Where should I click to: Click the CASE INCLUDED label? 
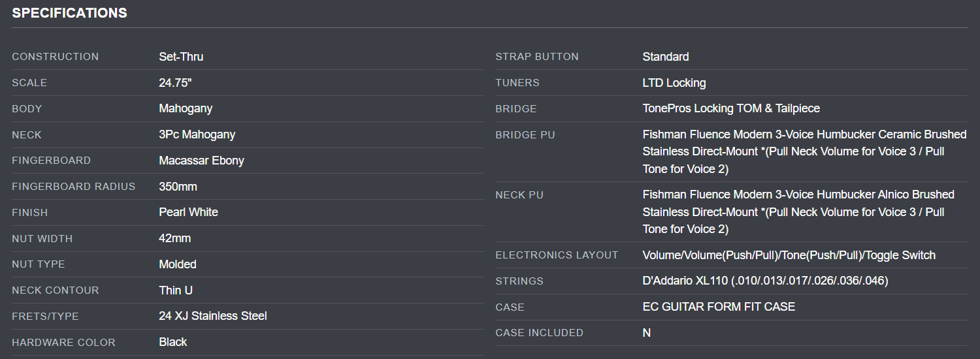539,333
